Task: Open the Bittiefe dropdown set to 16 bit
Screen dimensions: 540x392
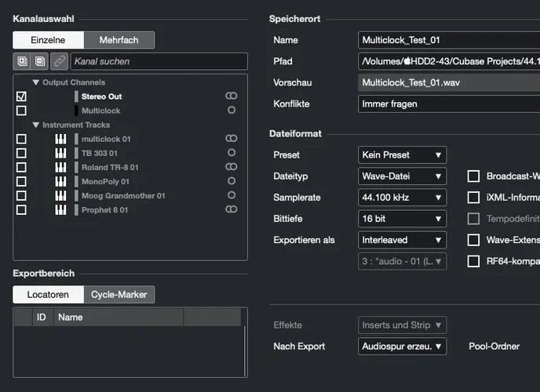Action: (402, 219)
